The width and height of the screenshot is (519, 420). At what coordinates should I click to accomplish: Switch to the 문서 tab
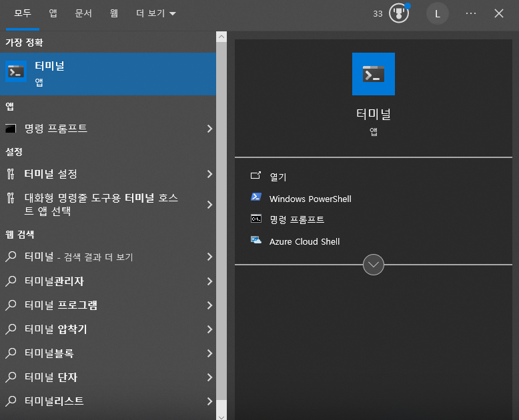83,13
